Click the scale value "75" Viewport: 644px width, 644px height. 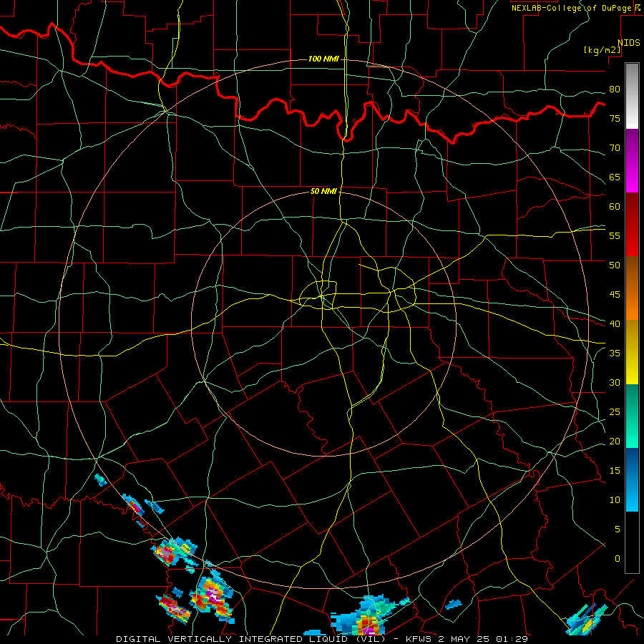tap(615, 118)
